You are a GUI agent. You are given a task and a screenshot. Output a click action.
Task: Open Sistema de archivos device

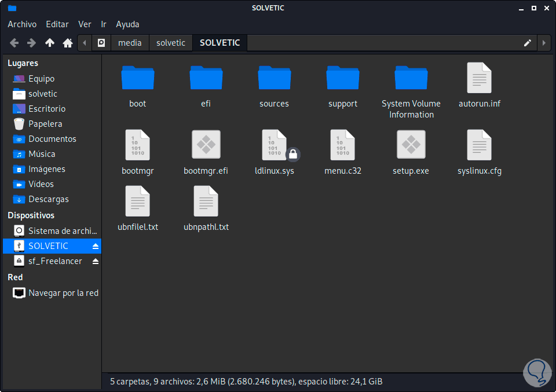[x=52, y=231]
